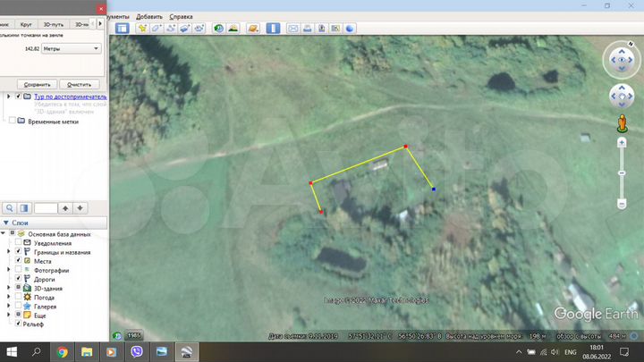This screenshot has width=644, height=362.
Task: Click the look-around eye joystick
Action: [622, 60]
